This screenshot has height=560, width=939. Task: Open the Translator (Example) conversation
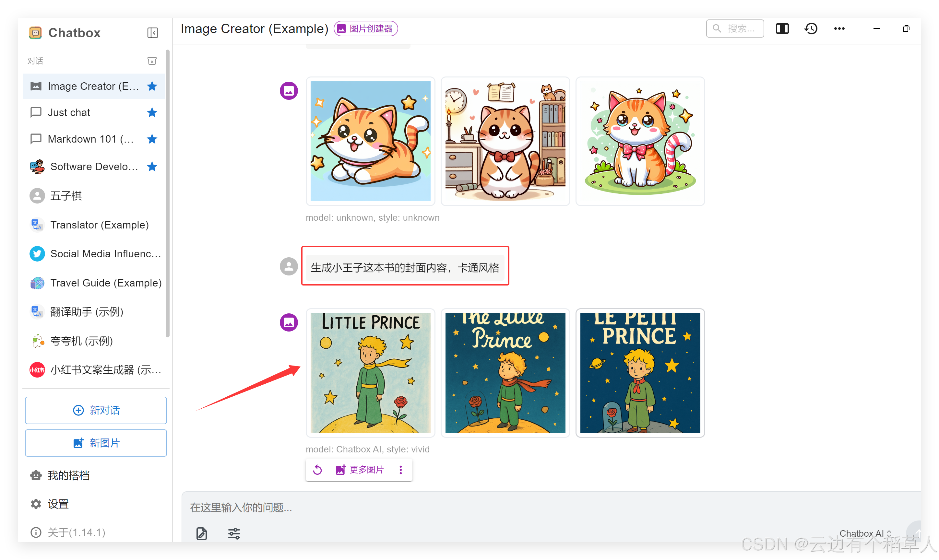[94, 225]
